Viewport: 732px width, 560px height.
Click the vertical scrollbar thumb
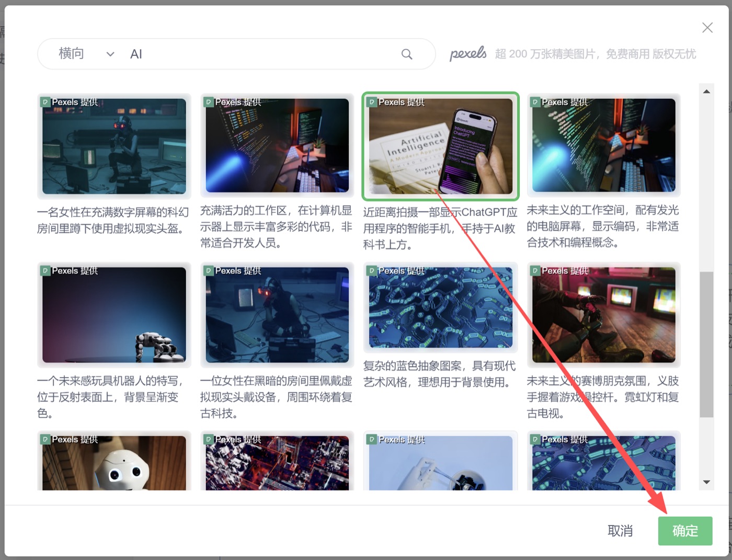[706, 344]
